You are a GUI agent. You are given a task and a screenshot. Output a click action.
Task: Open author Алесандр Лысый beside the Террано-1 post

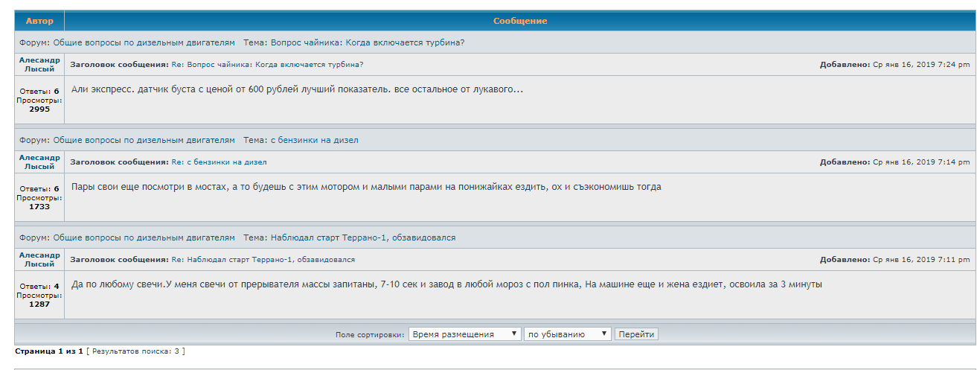[x=39, y=259]
